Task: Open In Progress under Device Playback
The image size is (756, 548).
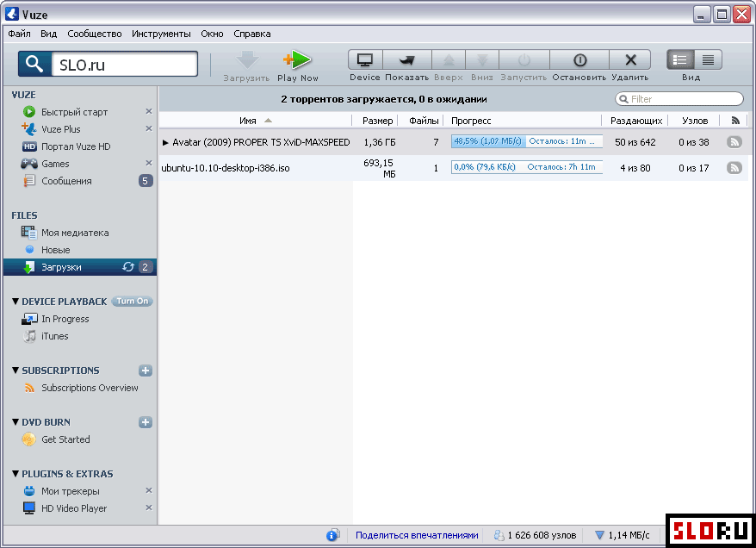Action: pyautogui.click(x=65, y=319)
